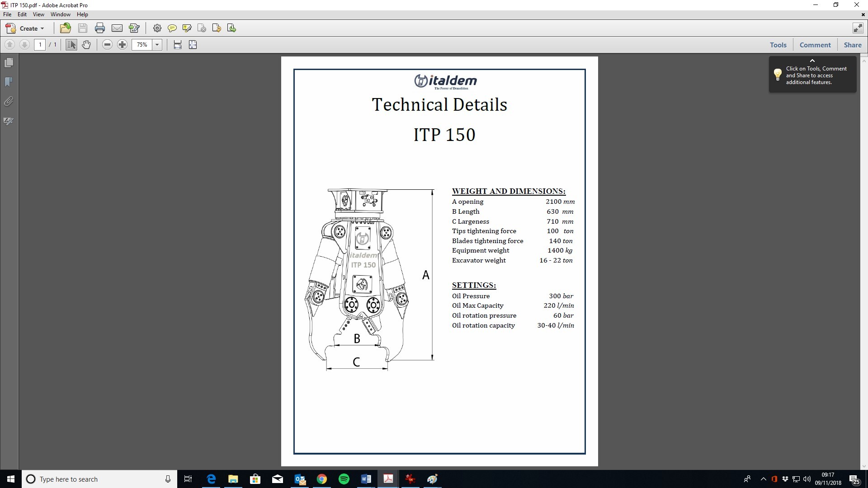Image resolution: width=868 pixels, height=488 pixels.
Task: Open the Windows Start menu
Action: (11, 479)
